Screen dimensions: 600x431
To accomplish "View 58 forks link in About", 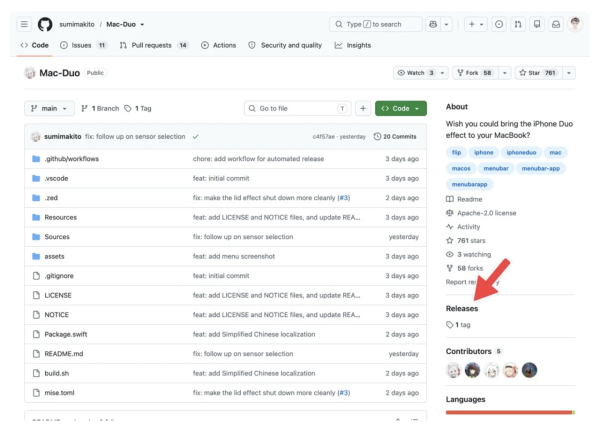I will point(465,268).
